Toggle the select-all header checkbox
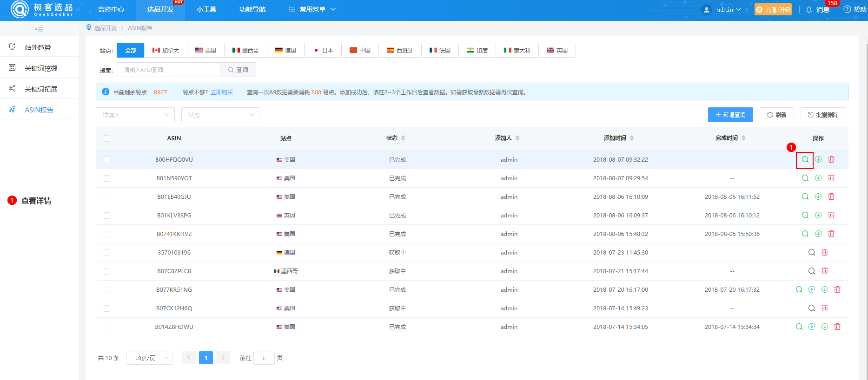 pyautogui.click(x=107, y=138)
